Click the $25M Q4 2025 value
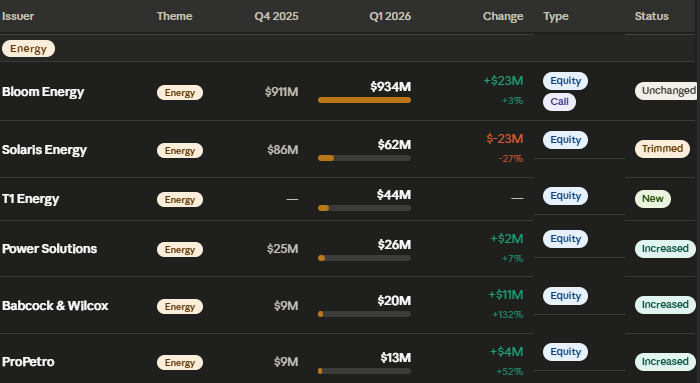This screenshot has height=383, width=700. point(283,249)
